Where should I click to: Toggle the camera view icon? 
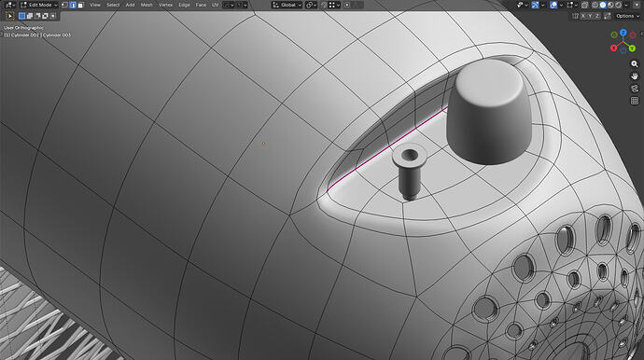(x=635, y=89)
